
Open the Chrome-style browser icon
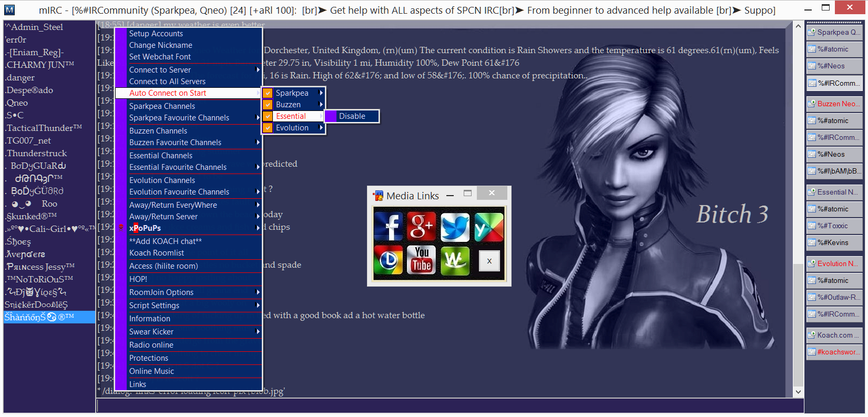389,260
